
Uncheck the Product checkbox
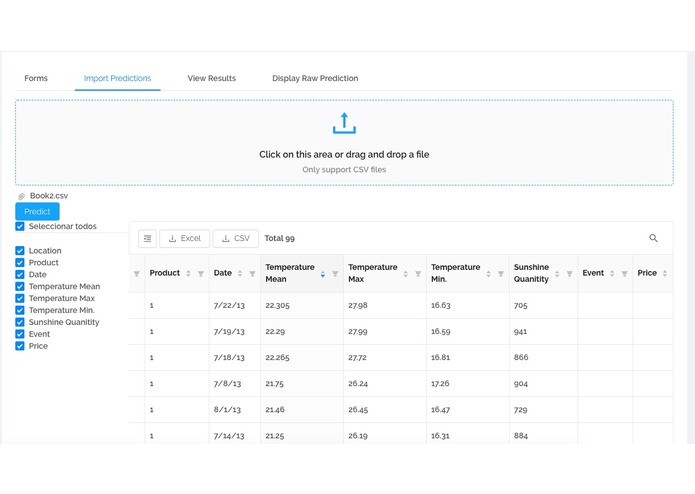[x=20, y=263]
